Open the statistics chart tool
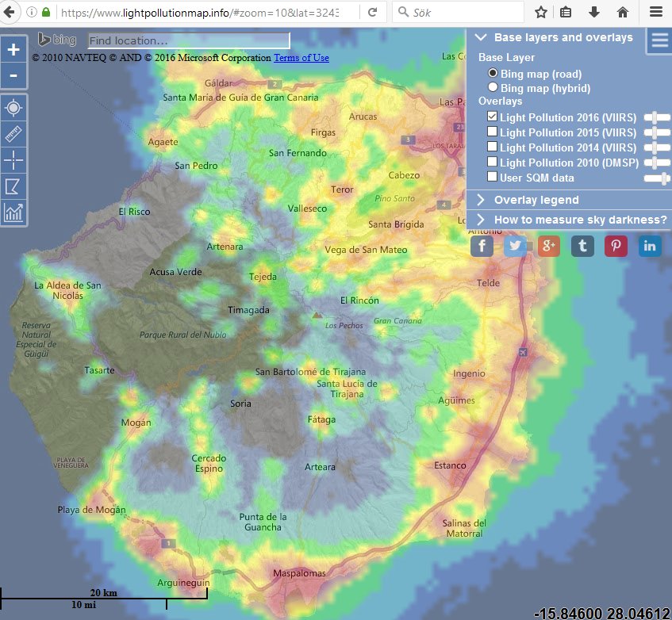The height and width of the screenshot is (620, 672). tap(13, 212)
